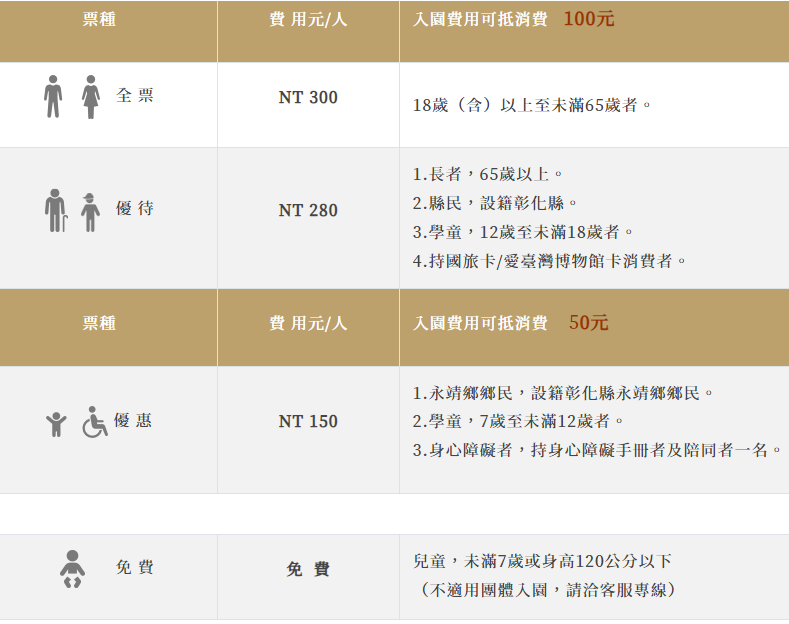Viewport: 789px width, 624px height.
Task: Click the wheelchair accessibility icon
Action: coord(95,422)
